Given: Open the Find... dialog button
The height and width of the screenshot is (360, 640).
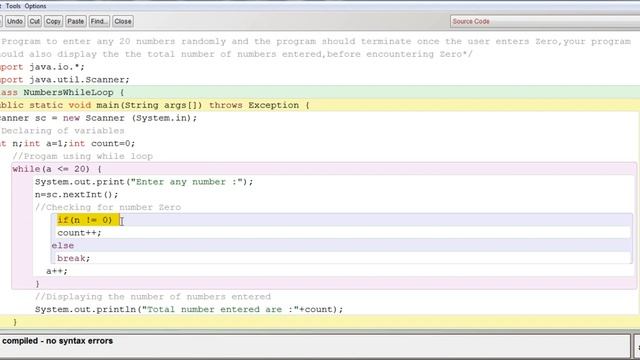Looking at the screenshot, I should click(99, 21).
